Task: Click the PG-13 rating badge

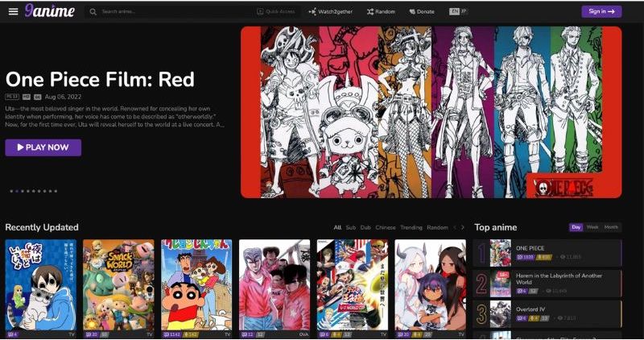Action: [x=12, y=97]
